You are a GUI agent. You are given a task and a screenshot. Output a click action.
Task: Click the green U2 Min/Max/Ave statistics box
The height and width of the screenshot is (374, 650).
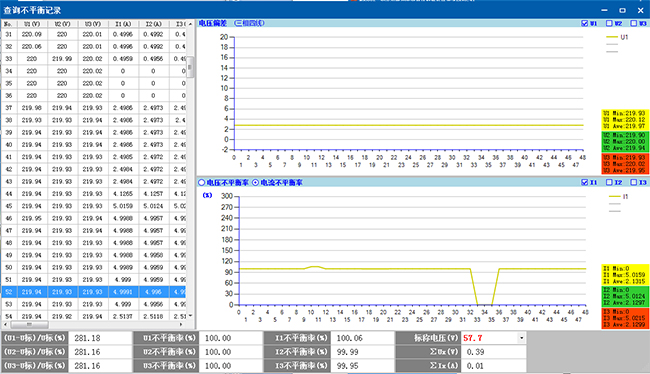[x=625, y=142]
